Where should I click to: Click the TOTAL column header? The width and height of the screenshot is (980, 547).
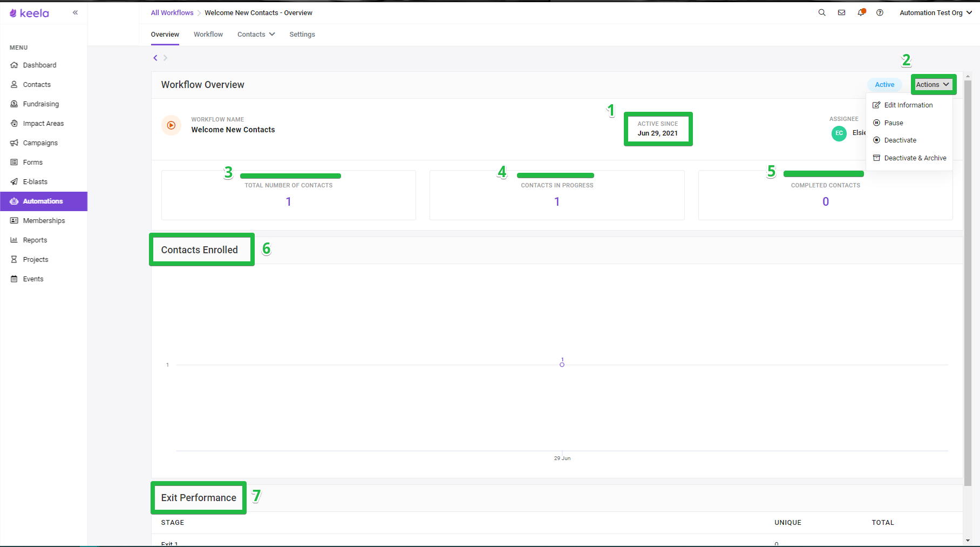pyautogui.click(x=883, y=523)
